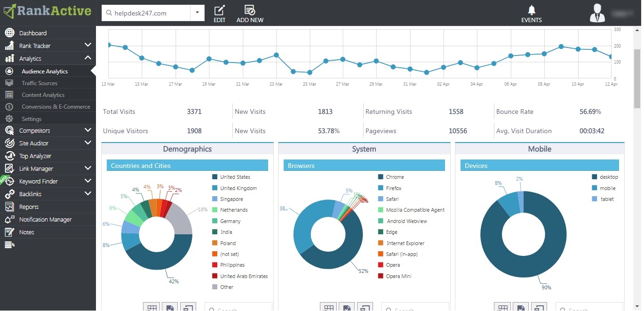Open the helpdesk247.com project dropdown arrow
Screen dimensions: 644x311
[x=197, y=13]
